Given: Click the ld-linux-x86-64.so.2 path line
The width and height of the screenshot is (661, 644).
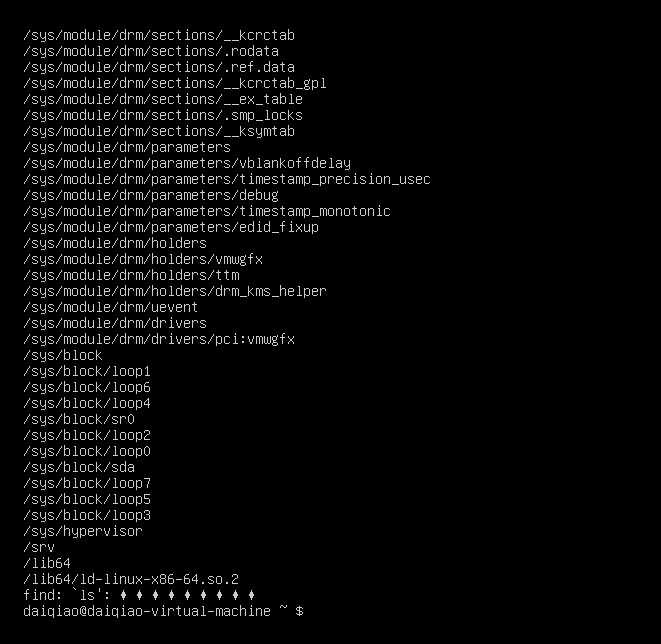Looking at the screenshot, I should (x=131, y=580).
